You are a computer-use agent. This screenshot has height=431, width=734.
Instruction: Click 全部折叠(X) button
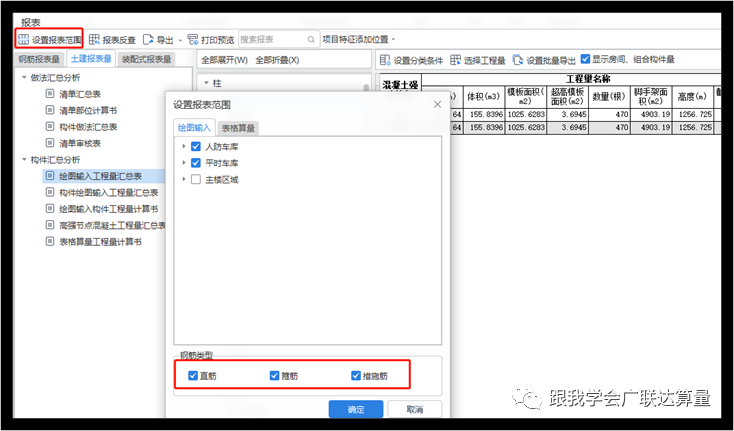(277, 60)
